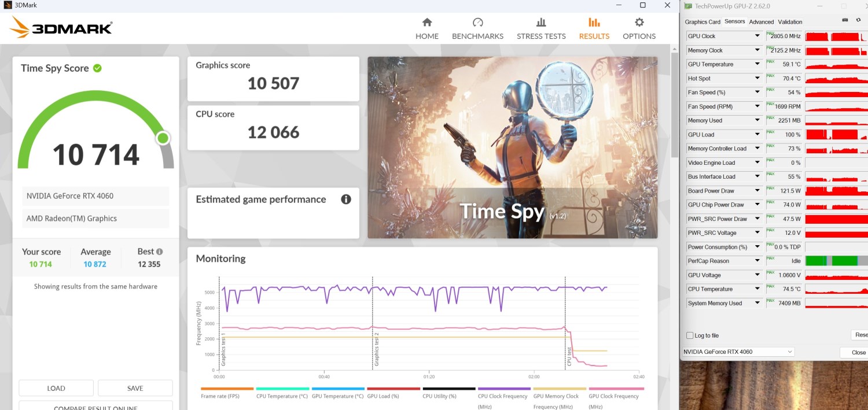Open the GPU Chip Power Draw sensor dropdown
The width and height of the screenshot is (868, 410).
pos(757,205)
